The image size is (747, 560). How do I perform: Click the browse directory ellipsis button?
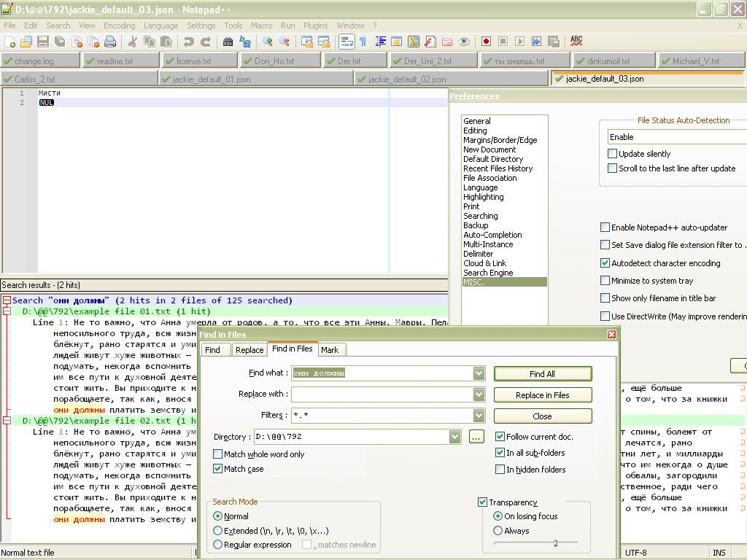pyautogui.click(x=476, y=436)
